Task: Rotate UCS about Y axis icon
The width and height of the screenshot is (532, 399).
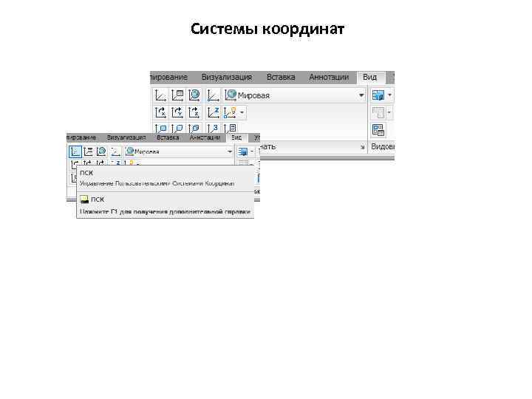Action: pyautogui.click(x=177, y=112)
